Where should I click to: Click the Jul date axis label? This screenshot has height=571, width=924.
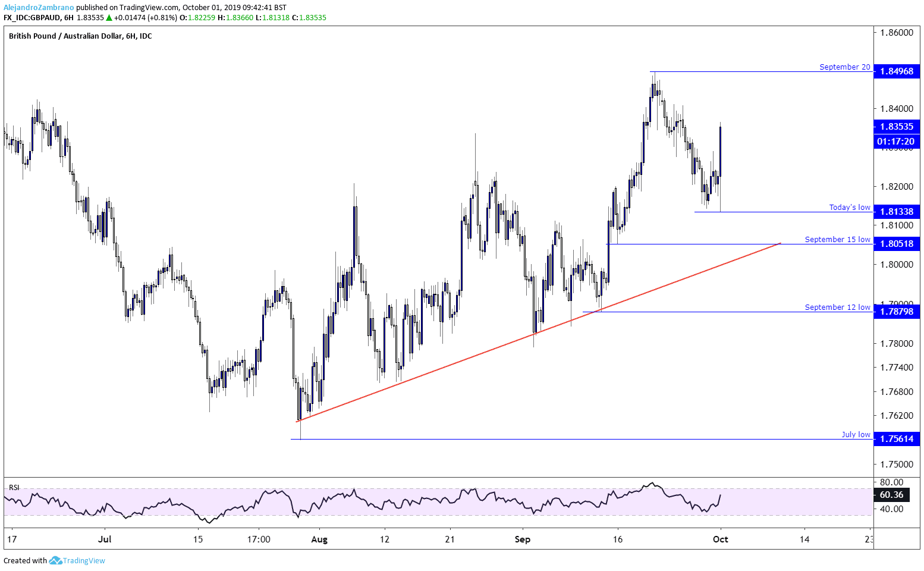[105, 539]
